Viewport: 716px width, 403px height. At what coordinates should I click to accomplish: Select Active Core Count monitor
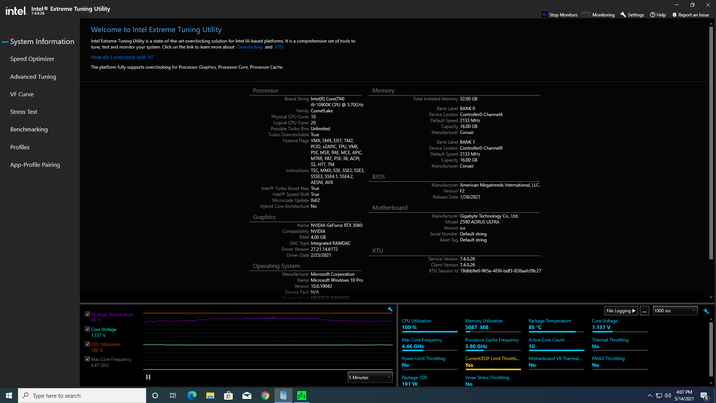coord(556,343)
